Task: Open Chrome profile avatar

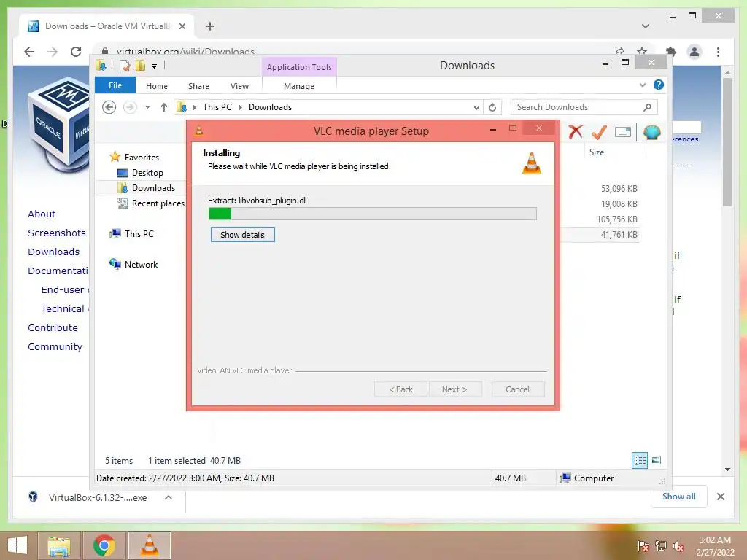Action: 694,52
